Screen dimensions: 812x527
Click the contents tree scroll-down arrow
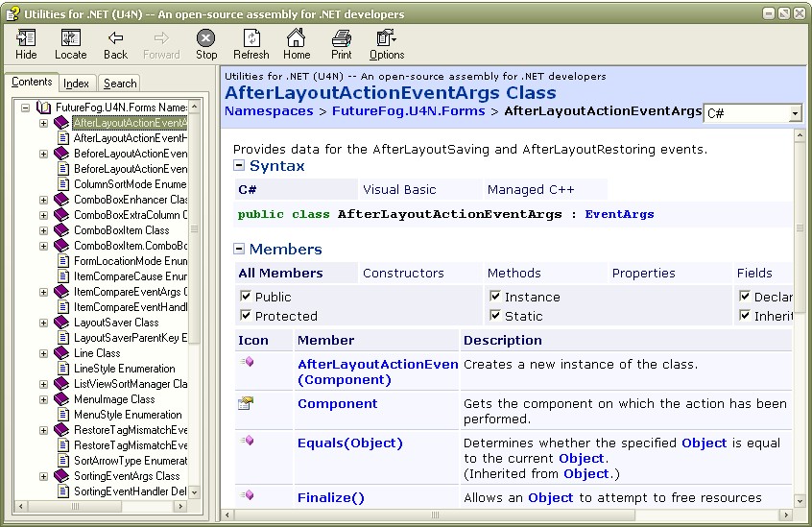coord(194,492)
